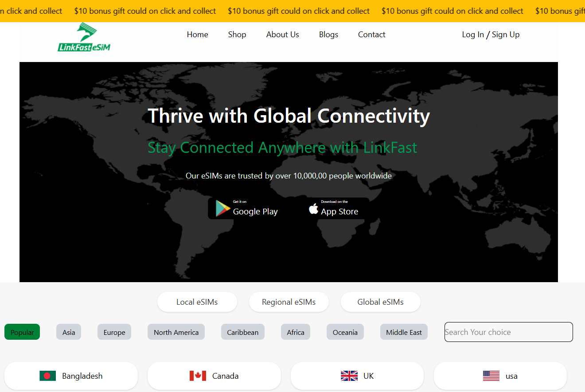The image size is (585, 392).
Task: Choose the UK flag country card
Action: [x=357, y=376]
